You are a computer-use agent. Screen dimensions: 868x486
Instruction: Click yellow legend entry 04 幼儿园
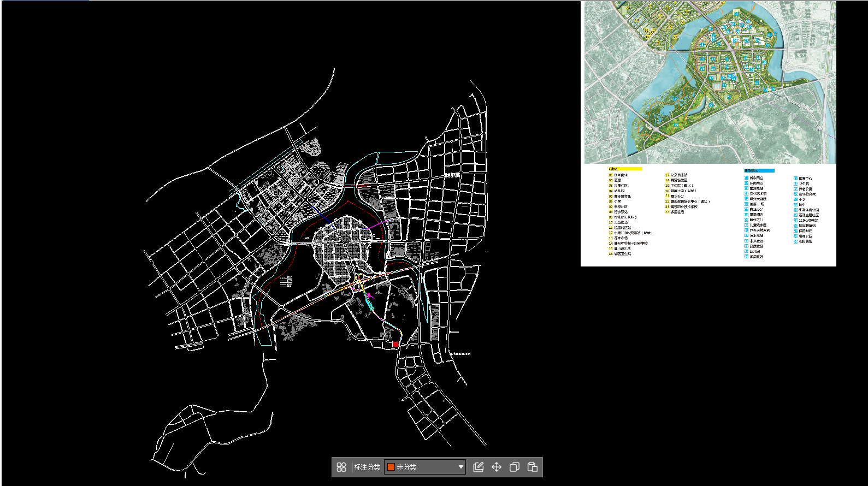617,191
